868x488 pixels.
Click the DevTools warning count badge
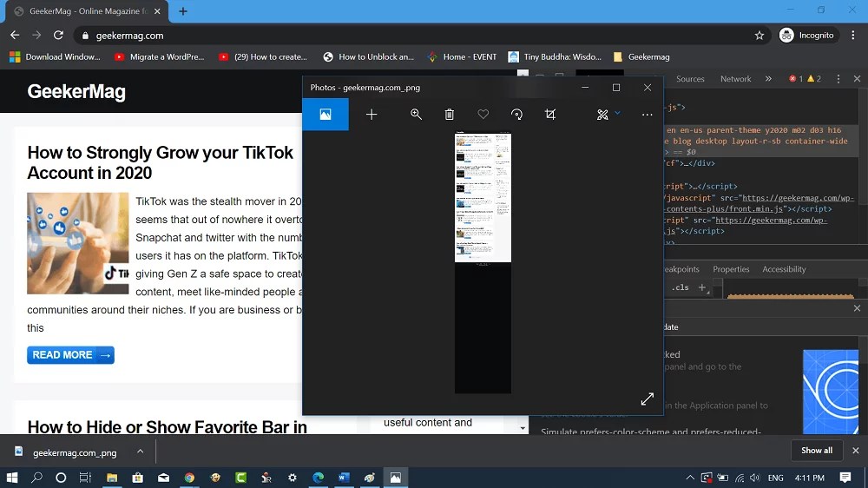point(814,79)
